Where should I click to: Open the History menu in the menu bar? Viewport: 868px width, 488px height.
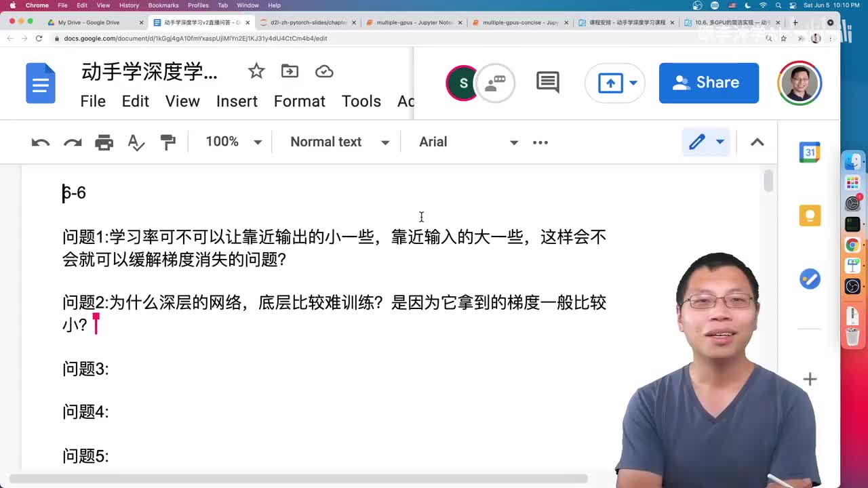pyautogui.click(x=129, y=5)
